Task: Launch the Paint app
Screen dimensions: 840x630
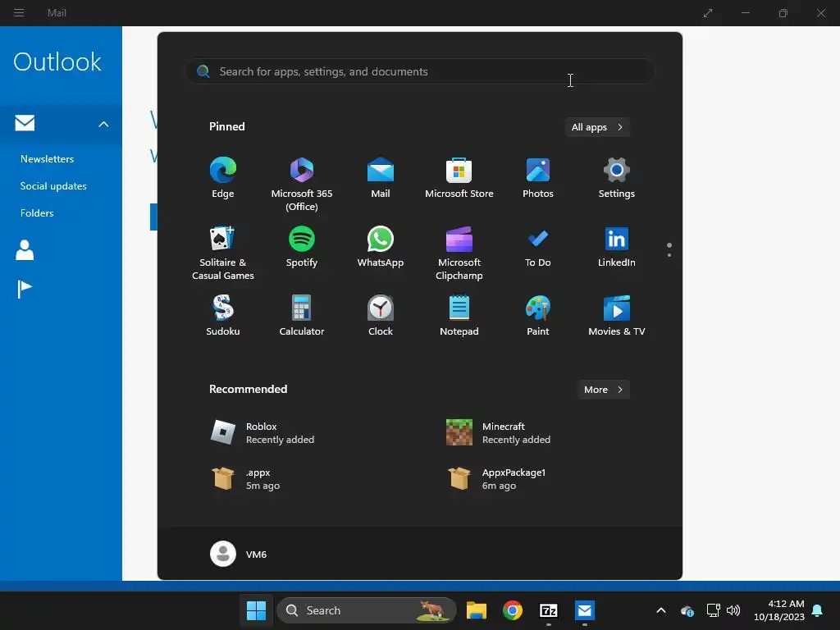Action: click(538, 316)
